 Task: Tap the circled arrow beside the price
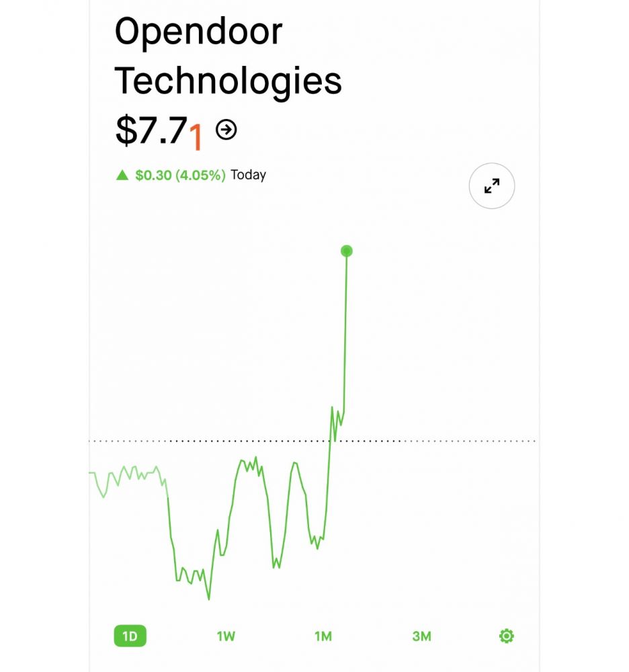(226, 130)
